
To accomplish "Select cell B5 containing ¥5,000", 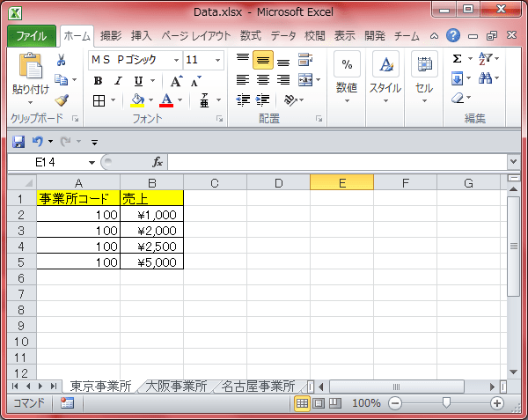I will point(151,262).
